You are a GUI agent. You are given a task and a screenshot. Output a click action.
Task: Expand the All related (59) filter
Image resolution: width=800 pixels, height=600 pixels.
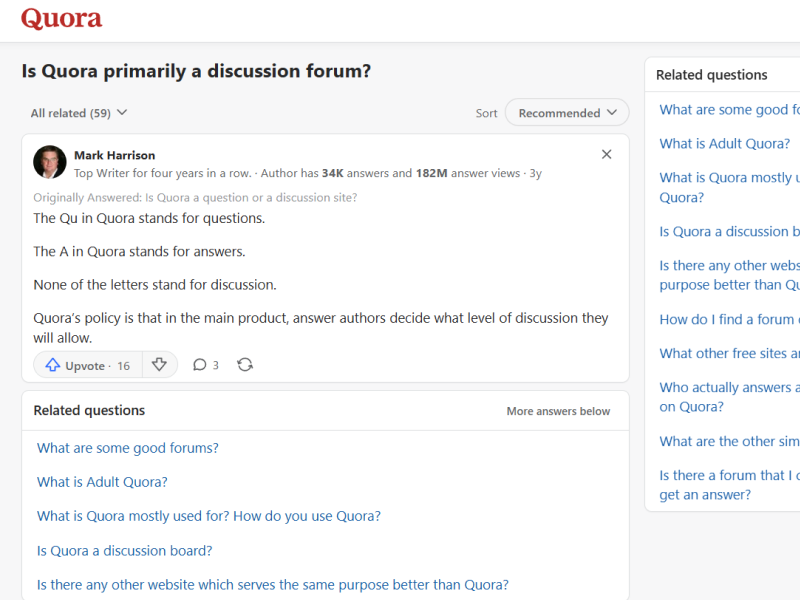point(79,113)
